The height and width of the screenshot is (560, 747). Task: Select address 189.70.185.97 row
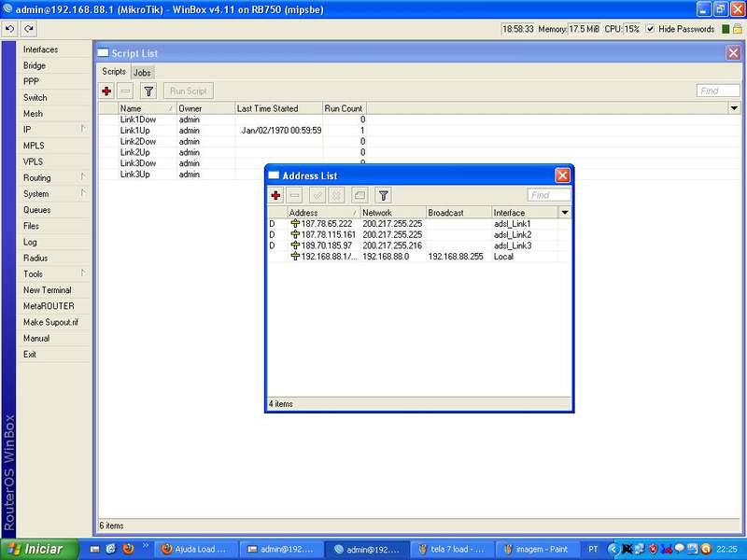(x=419, y=245)
